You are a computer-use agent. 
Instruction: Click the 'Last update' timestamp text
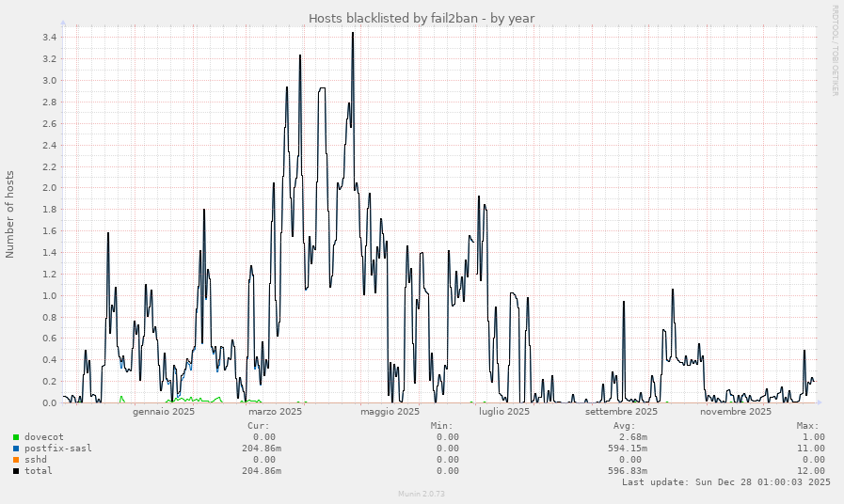725,482
